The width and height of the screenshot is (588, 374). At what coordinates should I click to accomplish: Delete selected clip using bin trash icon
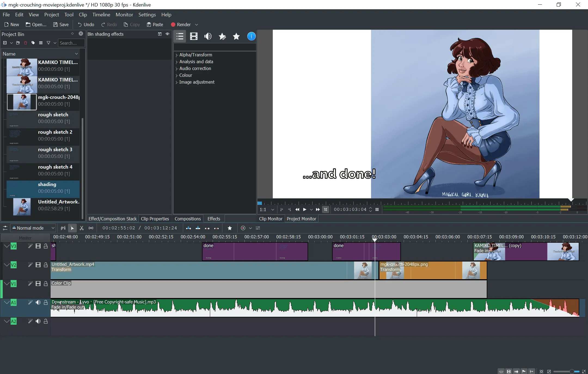25,43
